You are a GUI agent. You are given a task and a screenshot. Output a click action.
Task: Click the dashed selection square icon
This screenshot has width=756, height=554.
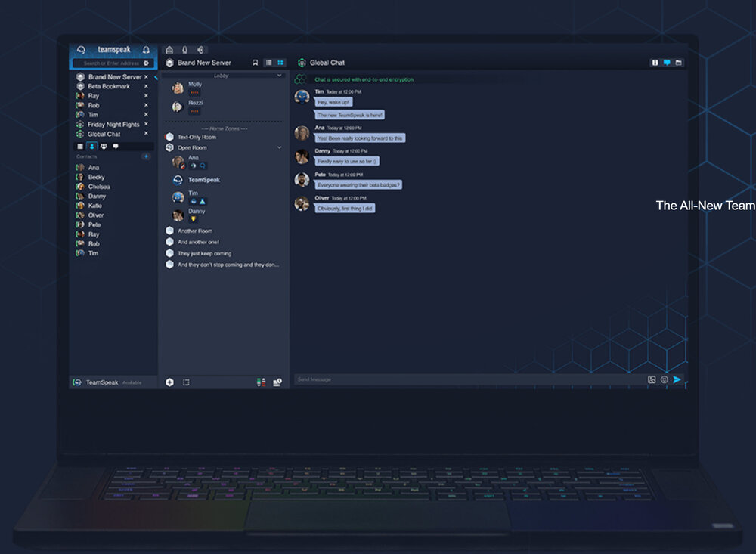point(186,382)
